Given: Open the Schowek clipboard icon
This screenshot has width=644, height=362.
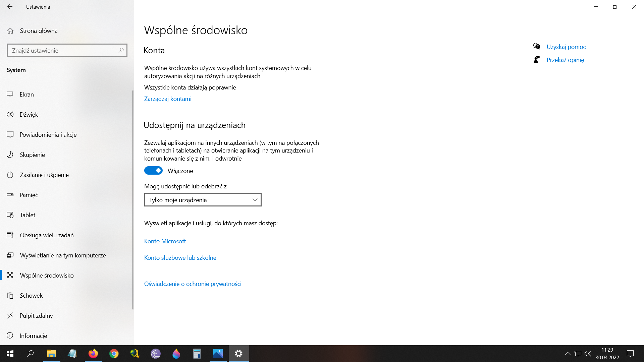Looking at the screenshot, I should [10, 295].
